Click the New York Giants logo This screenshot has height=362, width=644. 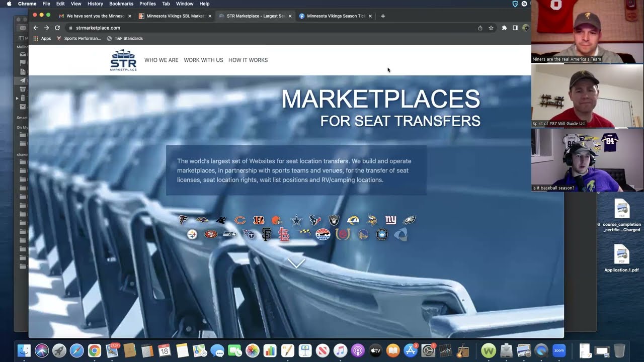[391, 220]
